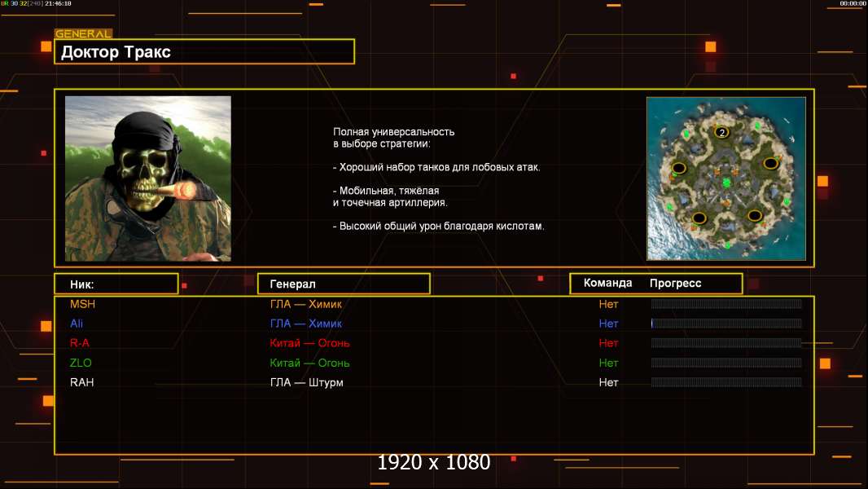Click line about Хороший набор танков
This screenshot has height=489, width=868.
pos(436,167)
